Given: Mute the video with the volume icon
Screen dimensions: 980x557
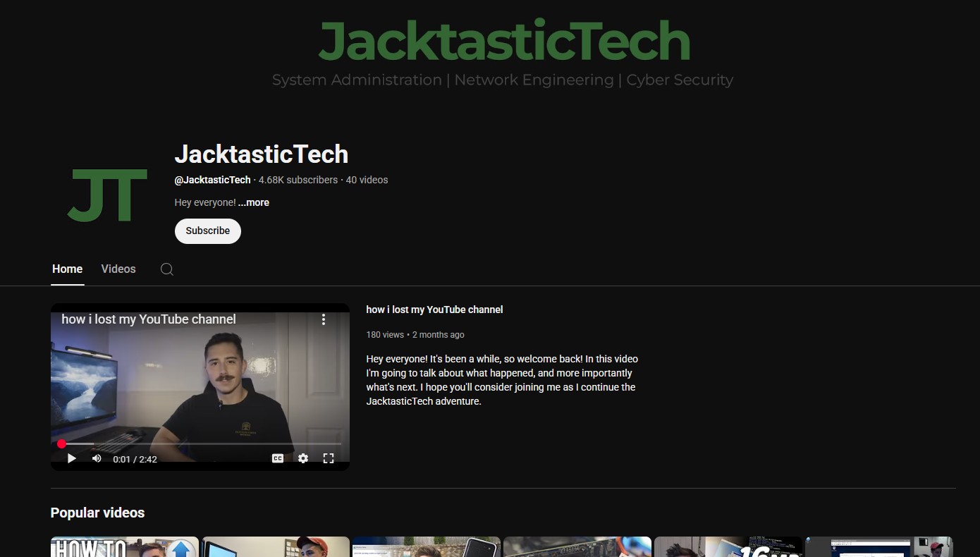Looking at the screenshot, I should (97, 458).
